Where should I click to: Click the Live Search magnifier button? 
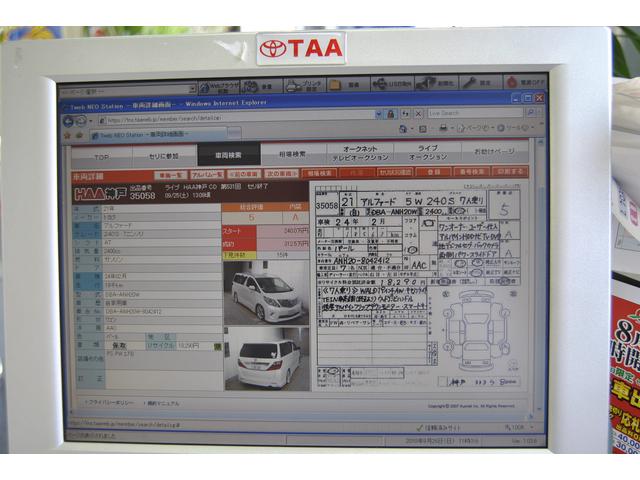point(531,112)
